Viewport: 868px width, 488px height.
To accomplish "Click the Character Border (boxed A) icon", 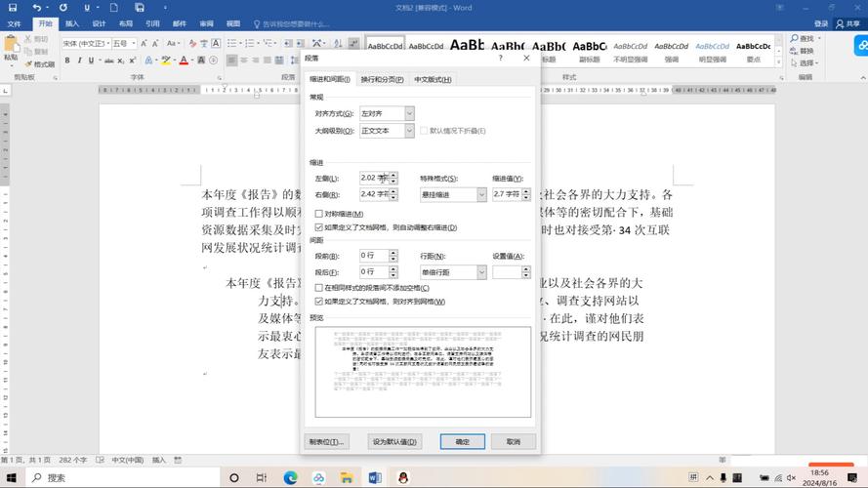I will 216,43.
